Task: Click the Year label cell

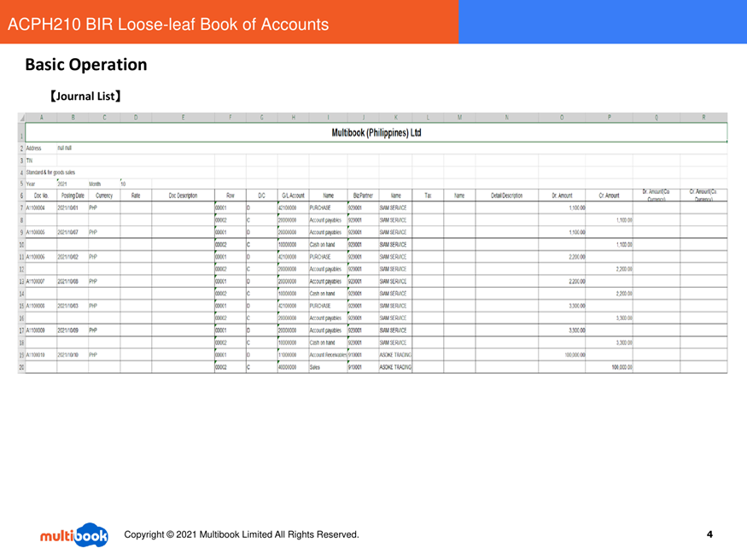Action: click(41, 184)
